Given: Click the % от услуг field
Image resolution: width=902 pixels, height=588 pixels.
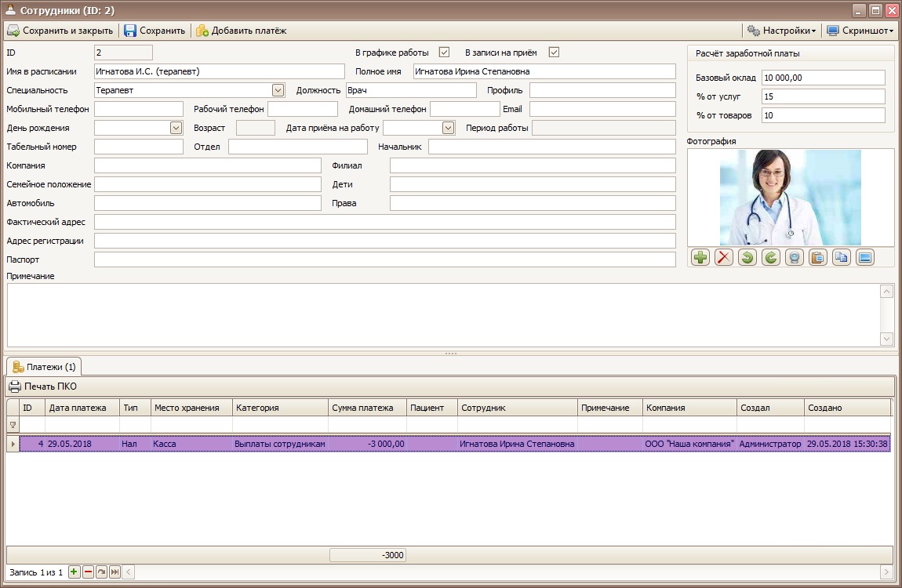Looking at the screenshot, I should pyautogui.click(x=824, y=96).
